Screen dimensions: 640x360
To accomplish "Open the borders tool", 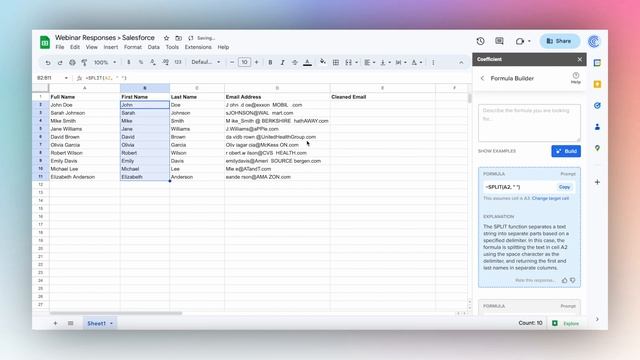I will pos(336,62).
